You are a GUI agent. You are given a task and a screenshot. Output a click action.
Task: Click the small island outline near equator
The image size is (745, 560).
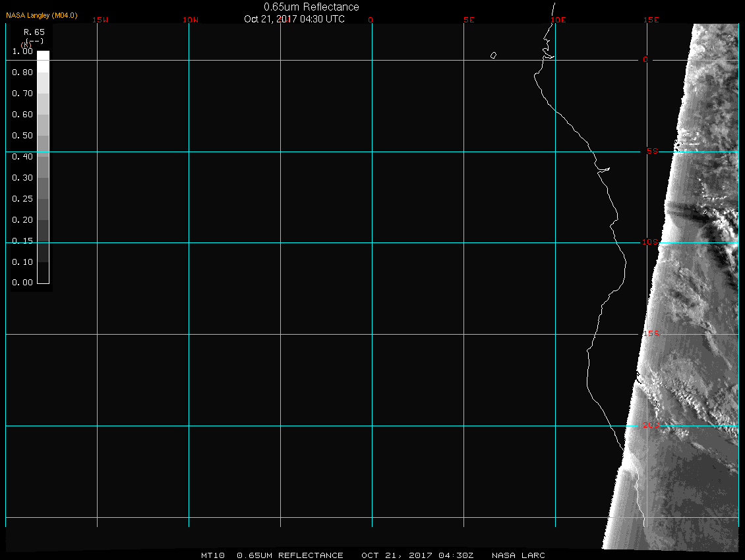(494, 55)
